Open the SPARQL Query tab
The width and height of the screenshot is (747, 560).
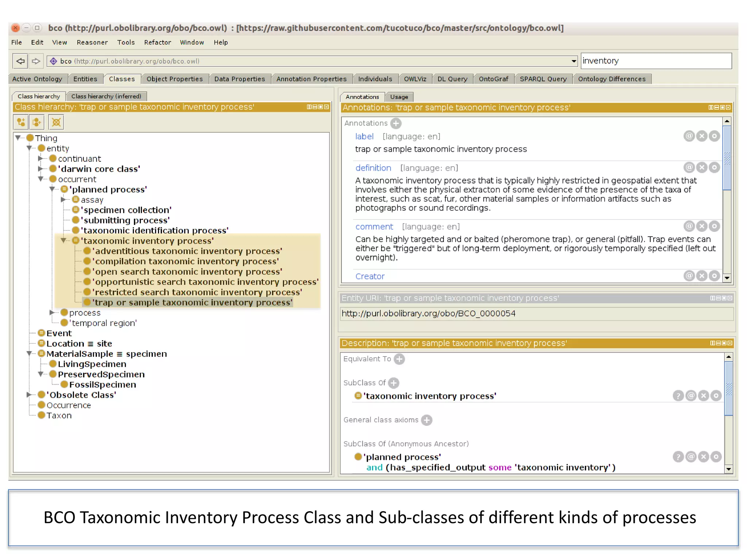pos(543,79)
